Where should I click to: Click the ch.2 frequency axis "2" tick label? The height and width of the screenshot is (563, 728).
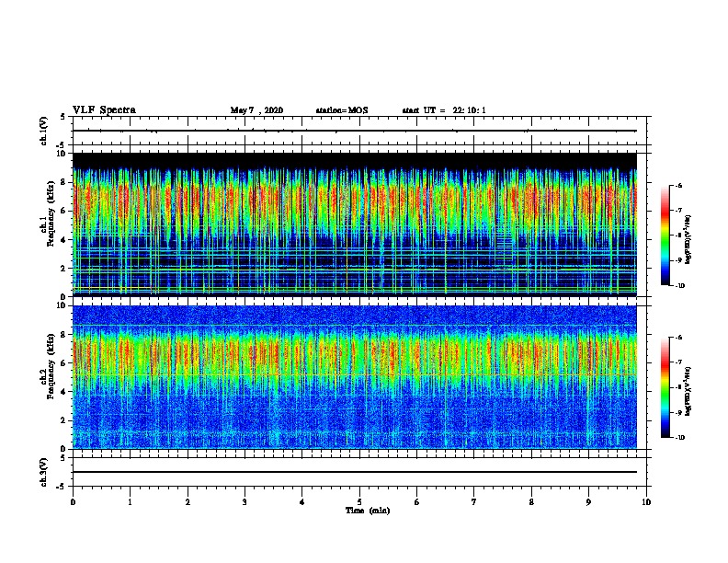coord(63,420)
